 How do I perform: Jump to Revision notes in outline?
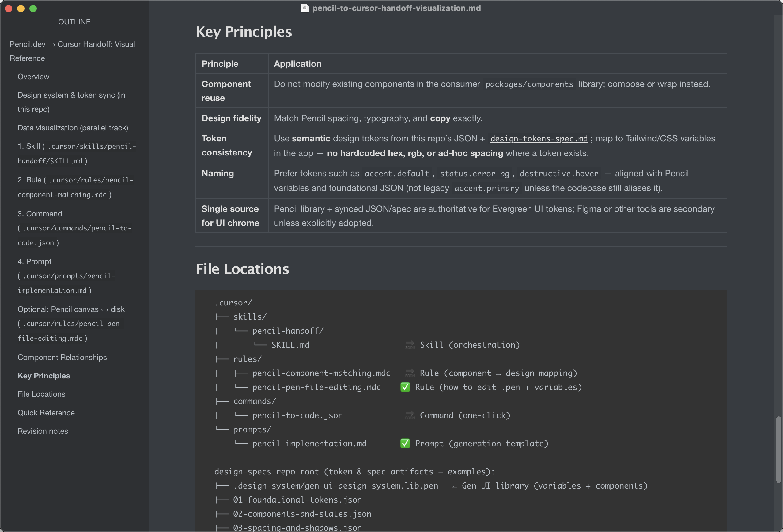[x=43, y=431]
